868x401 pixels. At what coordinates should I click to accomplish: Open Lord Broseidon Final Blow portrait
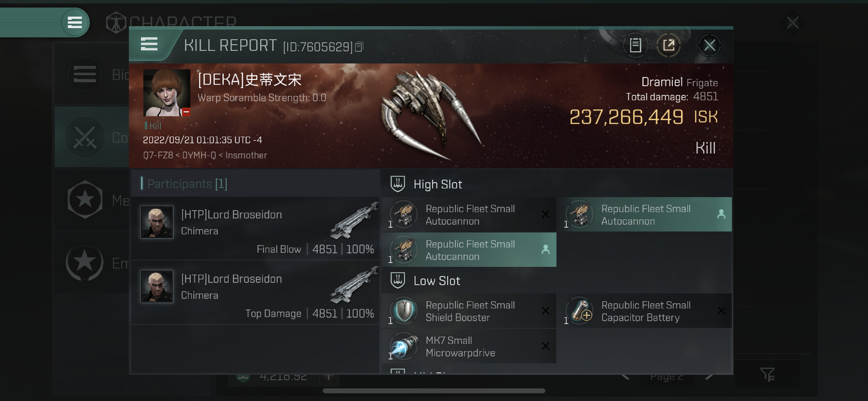click(156, 222)
